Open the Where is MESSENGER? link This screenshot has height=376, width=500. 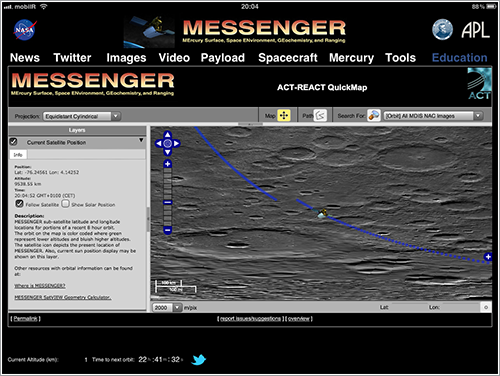point(40,286)
